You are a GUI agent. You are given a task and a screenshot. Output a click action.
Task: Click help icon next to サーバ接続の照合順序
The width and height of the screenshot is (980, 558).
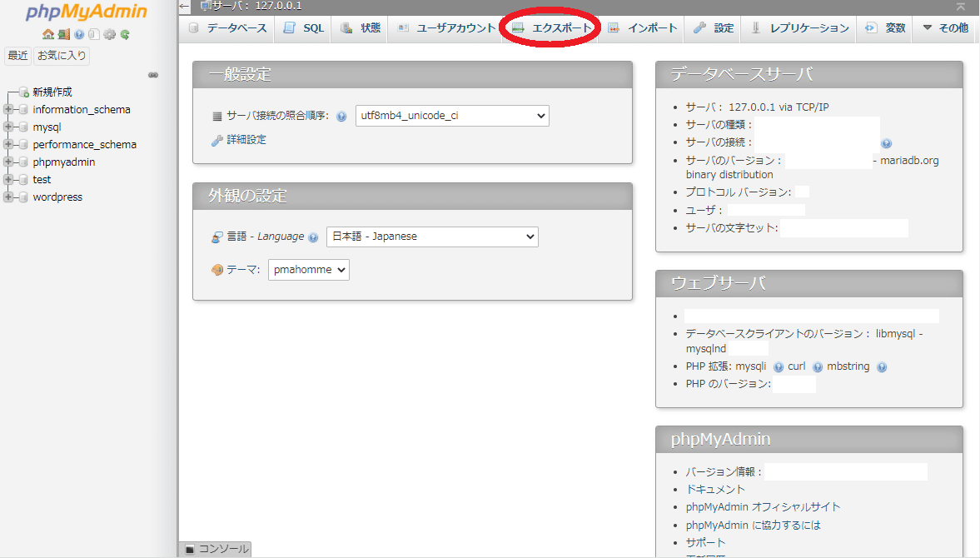point(341,117)
